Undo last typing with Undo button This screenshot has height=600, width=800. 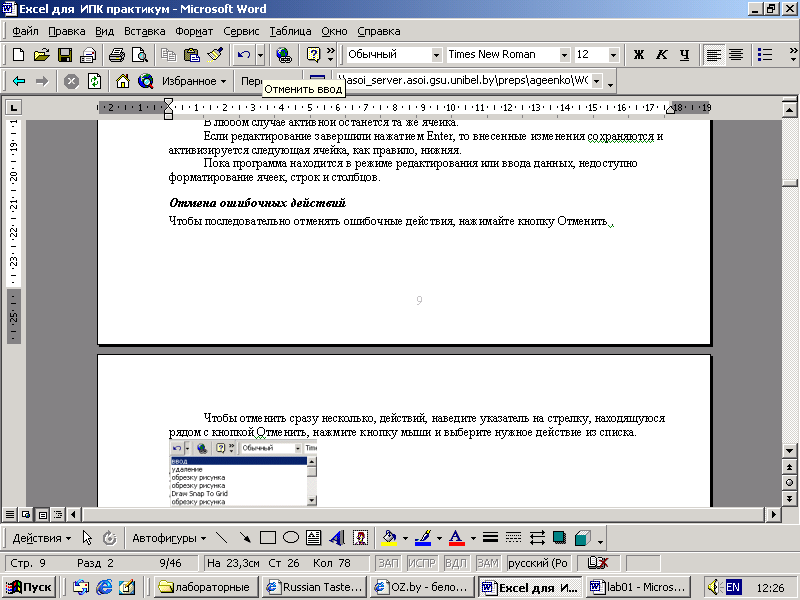(x=243, y=55)
